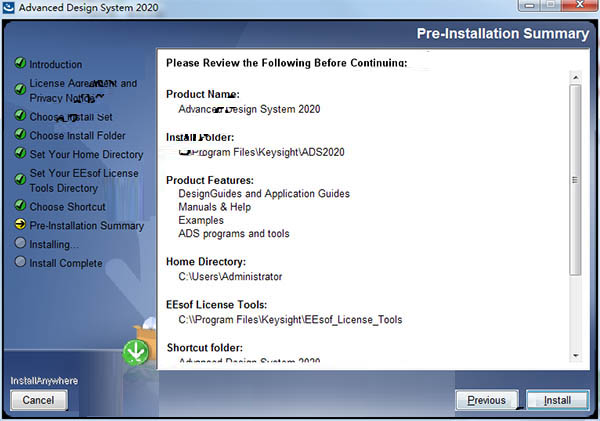This screenshot has height=421, width=600.
Task: Click the checkmark beside Choose Install Folder
Action: 20,134
